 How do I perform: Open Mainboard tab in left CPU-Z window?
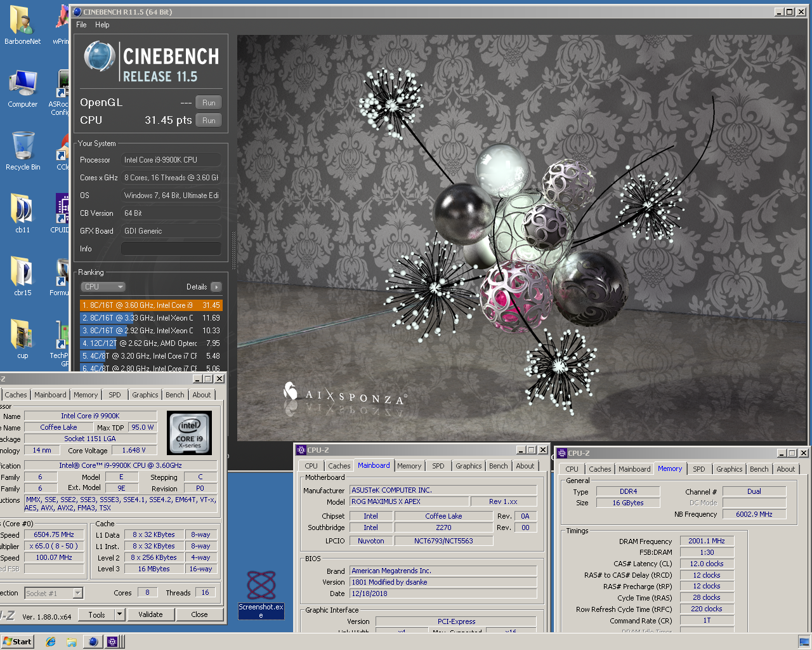(50, 395)
